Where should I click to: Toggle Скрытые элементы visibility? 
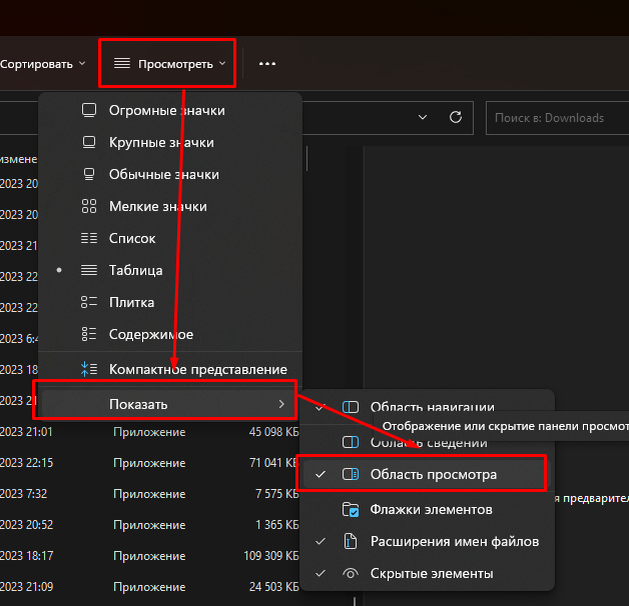pyautogui.click(x=428, y=574)
